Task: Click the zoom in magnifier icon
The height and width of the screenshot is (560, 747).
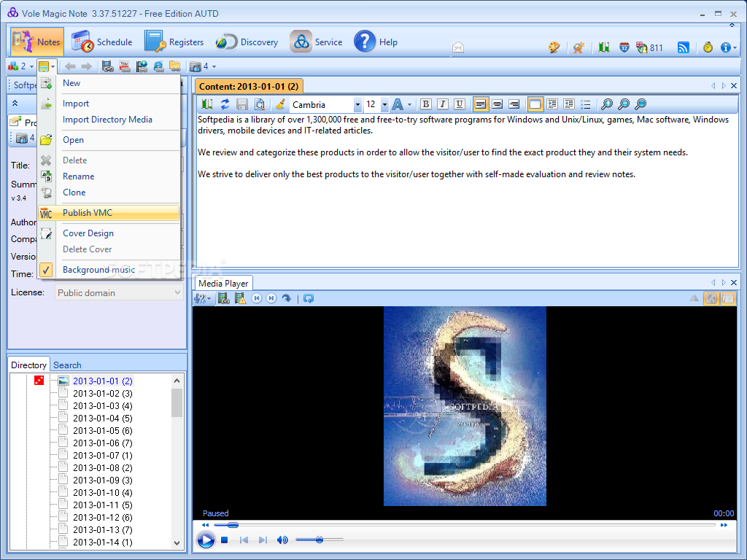Action: tap(606, 104)
